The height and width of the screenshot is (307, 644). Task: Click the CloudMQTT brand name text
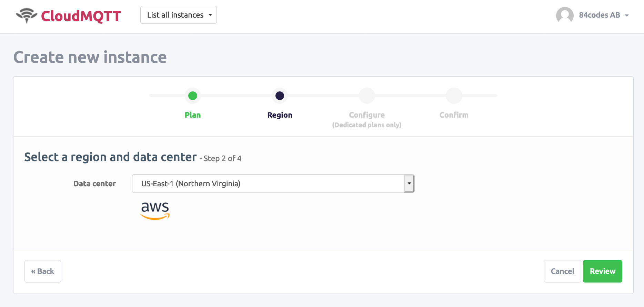click(x=81, y=16)
